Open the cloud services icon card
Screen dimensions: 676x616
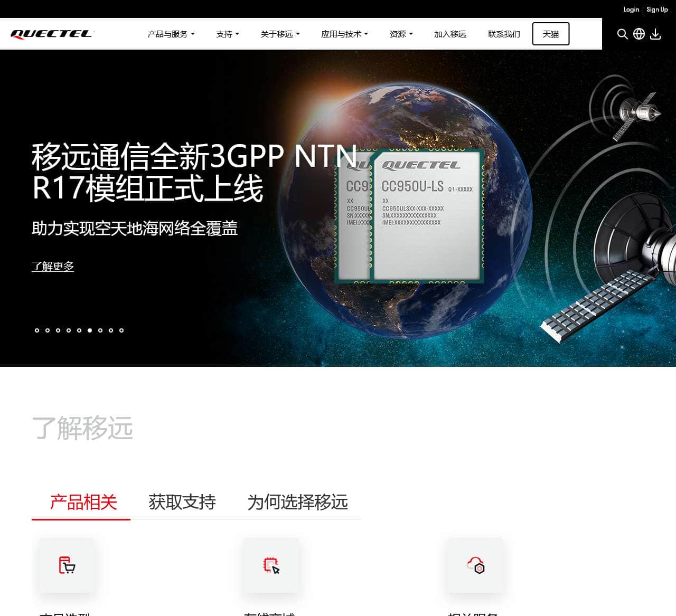pos(475,565)
